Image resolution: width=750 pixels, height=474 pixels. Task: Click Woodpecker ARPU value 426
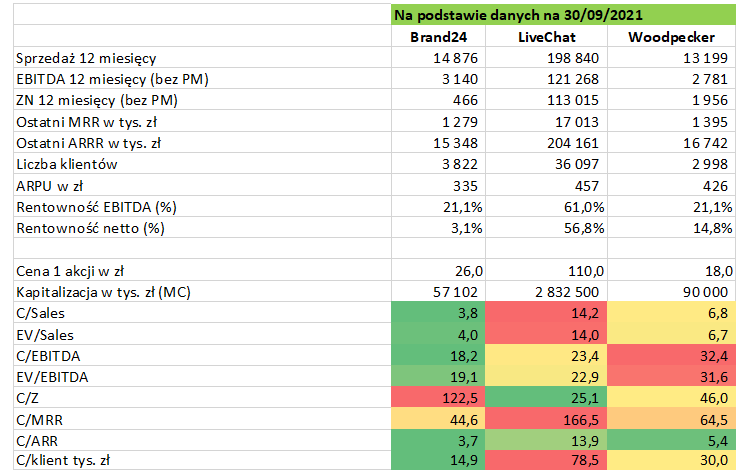coord(715,186)
